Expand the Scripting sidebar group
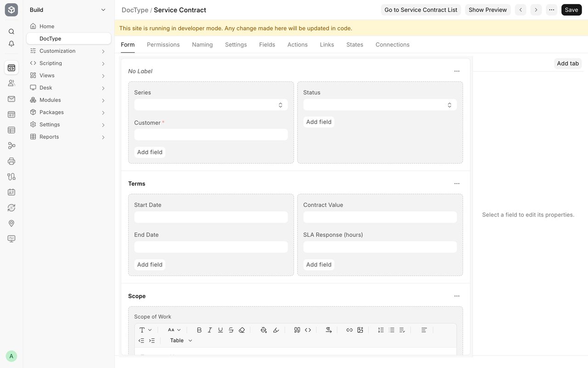 [68, 63]
